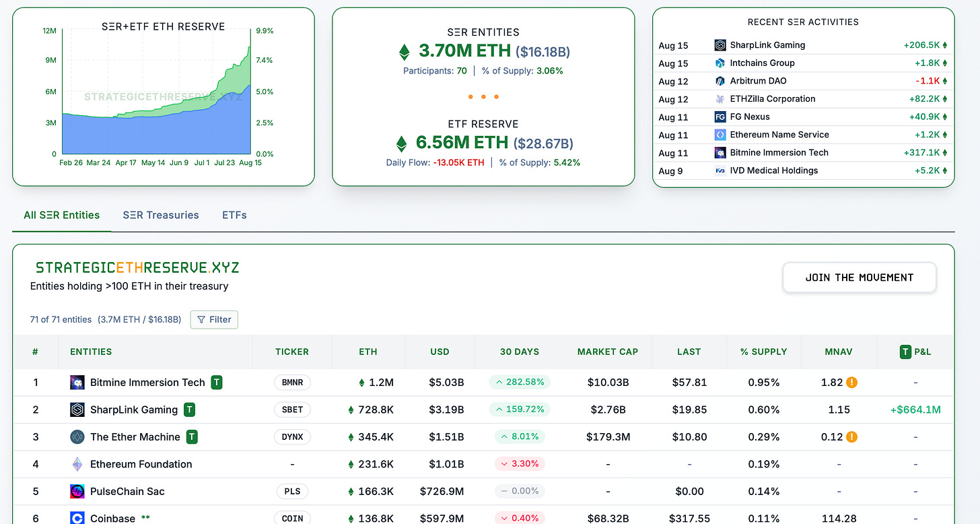Click the Participants: 70 stat
Image resolution: width=980 pixels, height=524 pixels.
(x=435, y=71)
